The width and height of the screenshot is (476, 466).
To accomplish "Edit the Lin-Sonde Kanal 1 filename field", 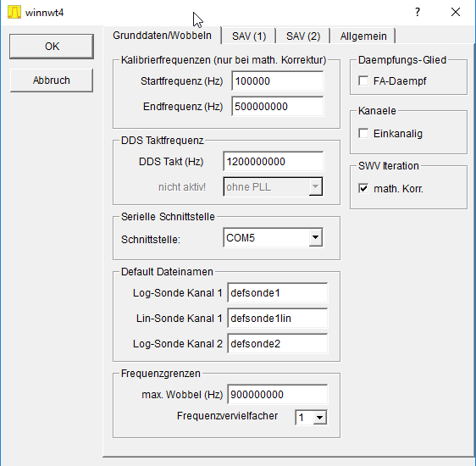I will 278,319.
